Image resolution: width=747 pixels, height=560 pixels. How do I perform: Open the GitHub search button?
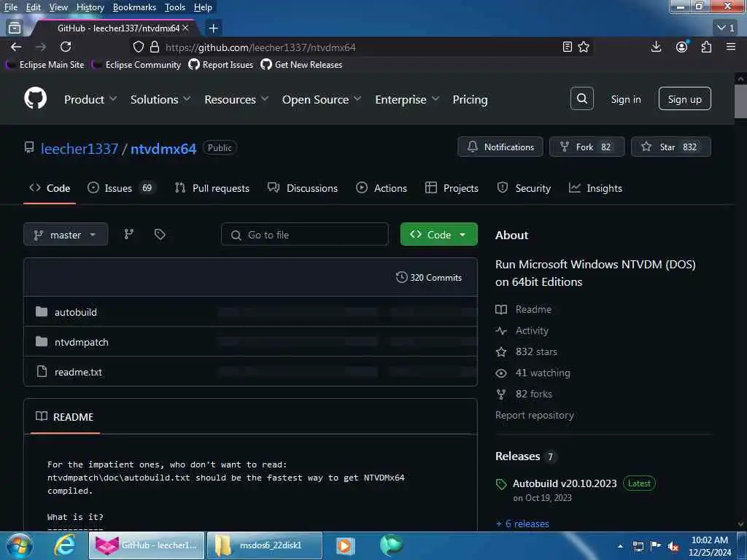point(581,98)
